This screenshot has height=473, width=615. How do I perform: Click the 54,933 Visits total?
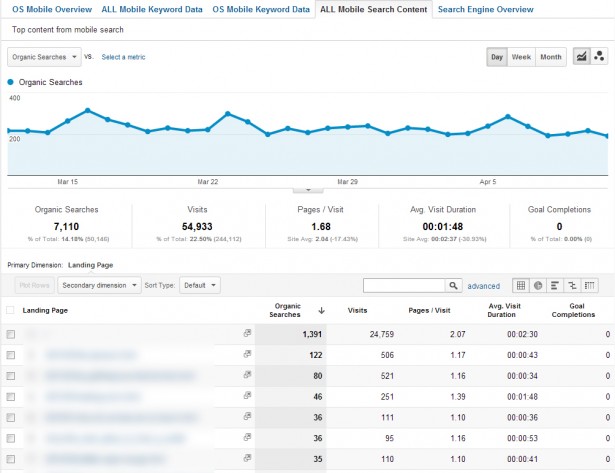[x=197, y=227]
